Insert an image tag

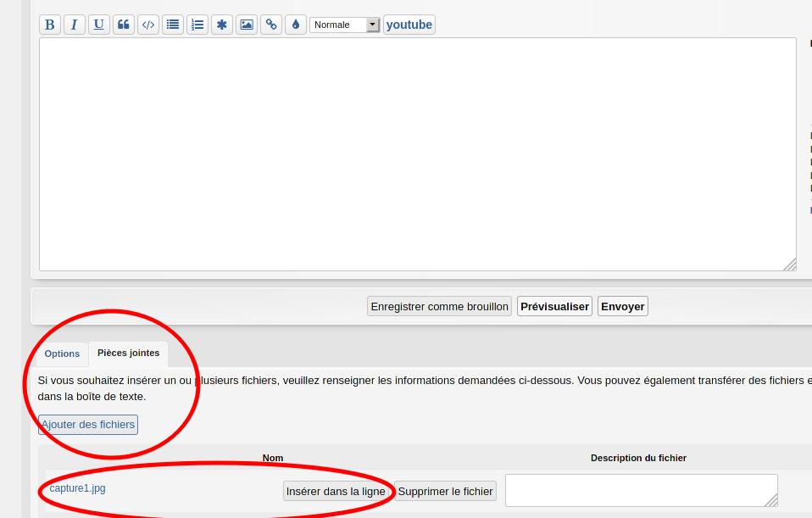pyautogui.click(x=247, y=25)
